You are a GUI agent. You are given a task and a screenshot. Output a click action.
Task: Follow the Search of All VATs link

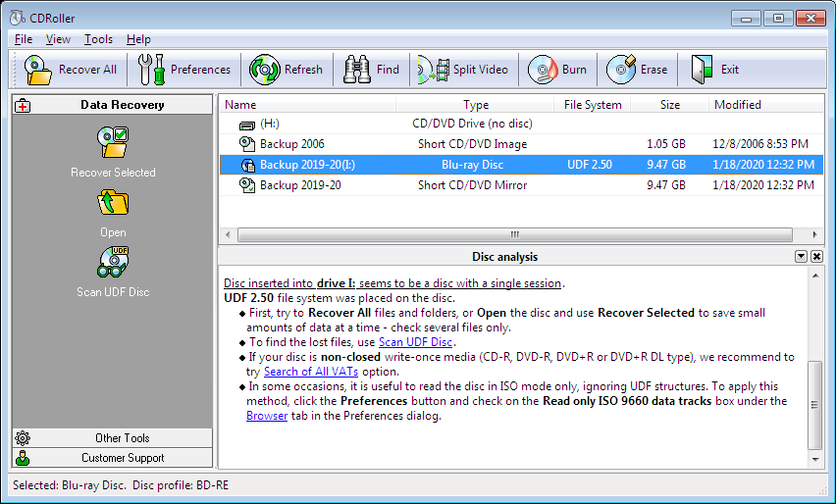coord(311,372)
